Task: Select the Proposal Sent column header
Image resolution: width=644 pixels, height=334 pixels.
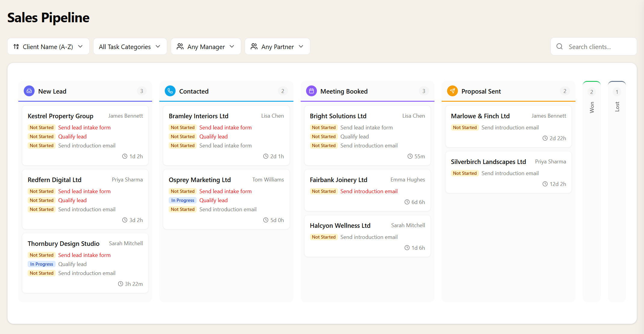Action: 508,91
